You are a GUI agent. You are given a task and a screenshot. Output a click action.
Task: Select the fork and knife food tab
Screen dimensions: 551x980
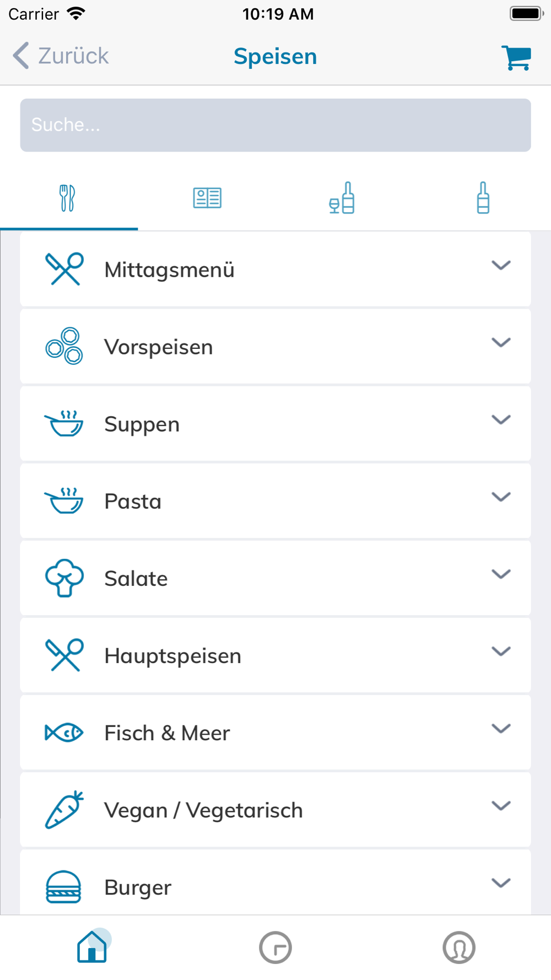pyautogui.click(x=67, y=198)
